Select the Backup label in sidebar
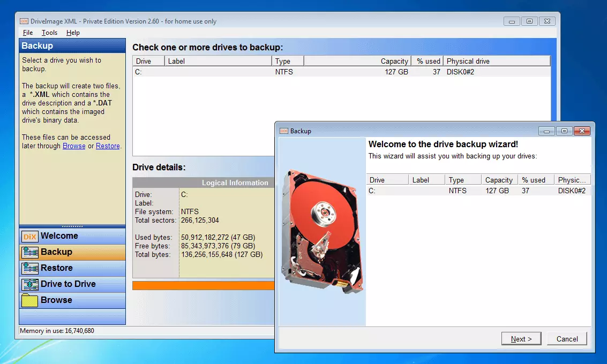The height and width of the screenshot is (364, 607). pos(56,252)
